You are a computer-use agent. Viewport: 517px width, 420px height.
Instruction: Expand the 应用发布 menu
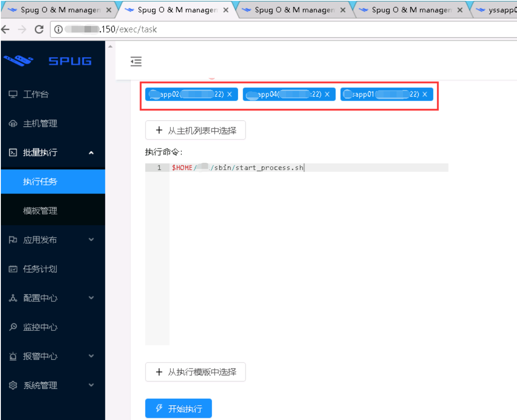click(53, 239)
